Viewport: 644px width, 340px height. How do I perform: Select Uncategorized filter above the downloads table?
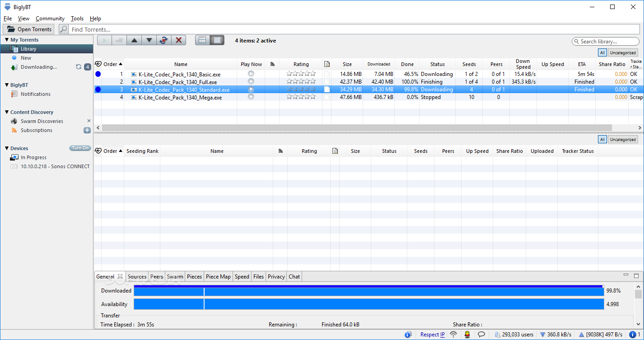pyautogui.click(x=623, y=52)
